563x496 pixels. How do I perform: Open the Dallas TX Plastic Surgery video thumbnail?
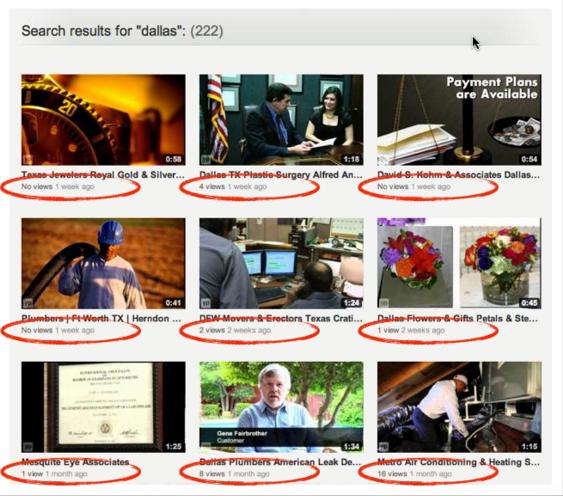pyautogui.click(x=281, y=120)
